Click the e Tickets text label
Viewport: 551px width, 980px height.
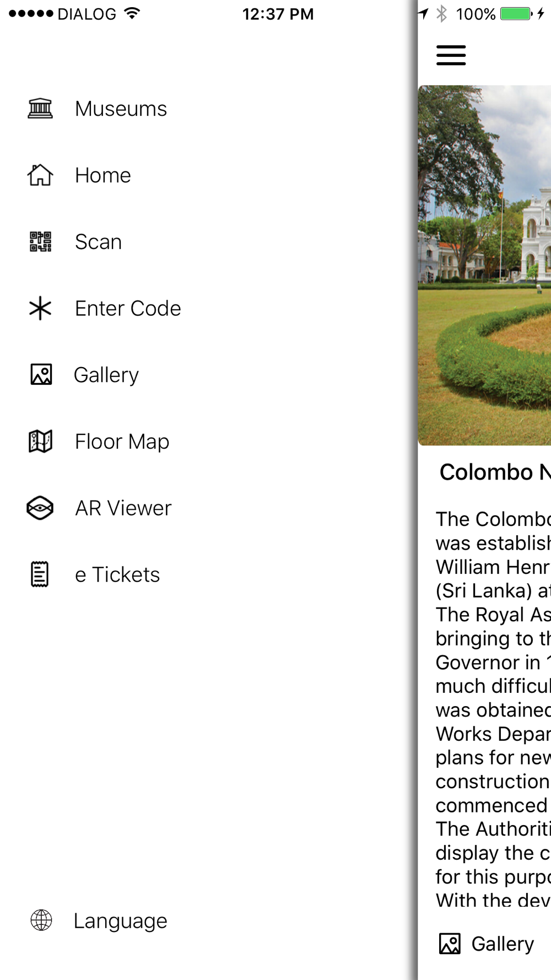pyautogui.click(x=117, y=574)
